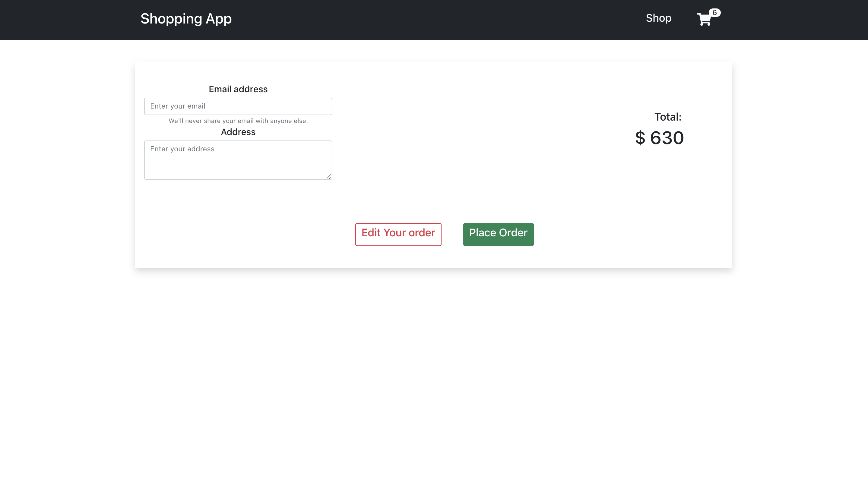The width and height of the screenshot is (868, 495).
Task: Select the Email address label
Action: [x=238, y=89]
